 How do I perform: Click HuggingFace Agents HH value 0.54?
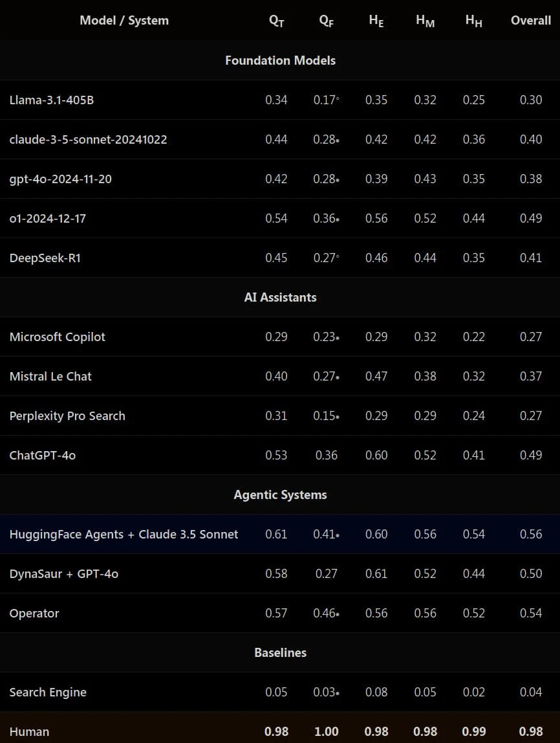tap(474, 534)
